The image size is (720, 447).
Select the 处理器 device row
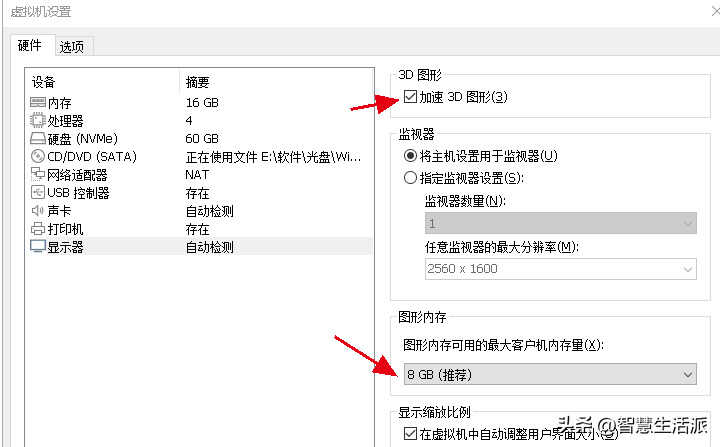[200, 120]
